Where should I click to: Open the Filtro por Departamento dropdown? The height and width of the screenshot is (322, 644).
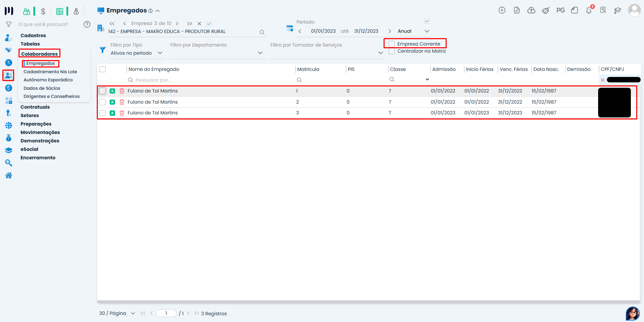(216, 53)
